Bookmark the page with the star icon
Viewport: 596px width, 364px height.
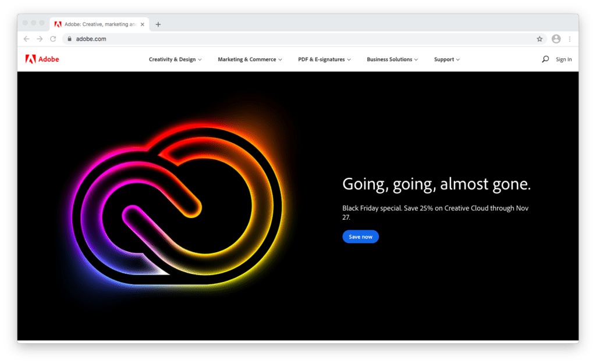(540, 39)
